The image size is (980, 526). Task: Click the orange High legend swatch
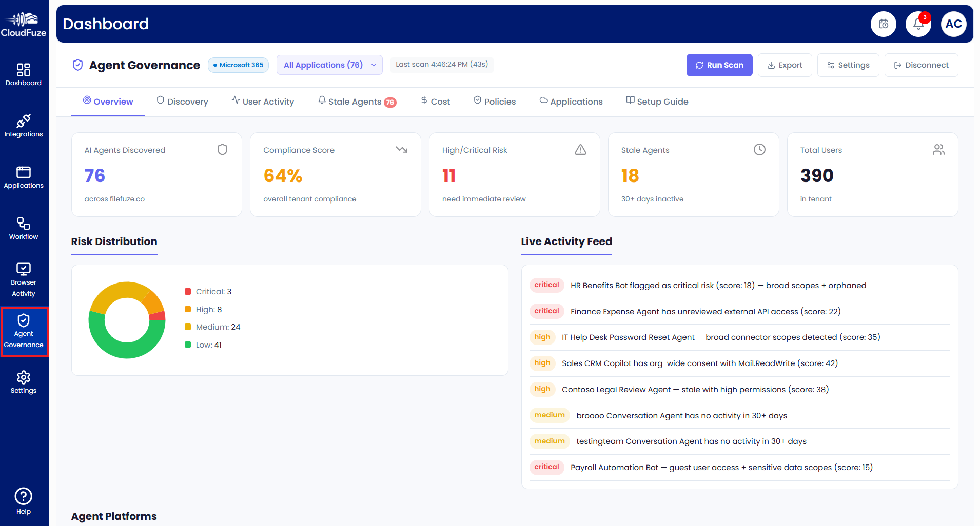[188, 310]
